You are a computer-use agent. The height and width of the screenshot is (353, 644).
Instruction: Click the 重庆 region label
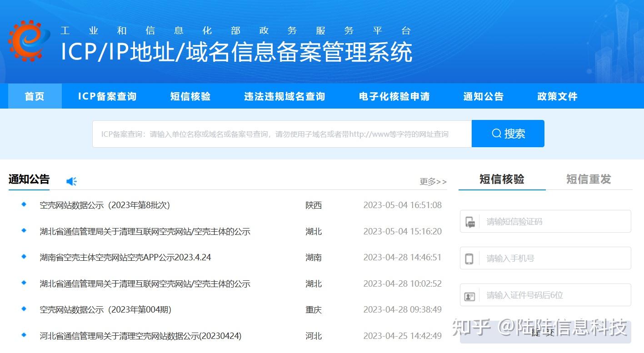coord(314,310)
